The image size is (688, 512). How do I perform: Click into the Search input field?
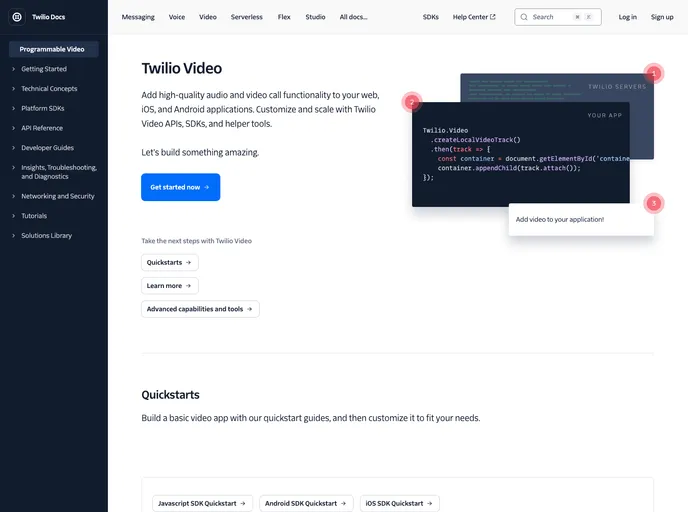(x=558, y=17)
